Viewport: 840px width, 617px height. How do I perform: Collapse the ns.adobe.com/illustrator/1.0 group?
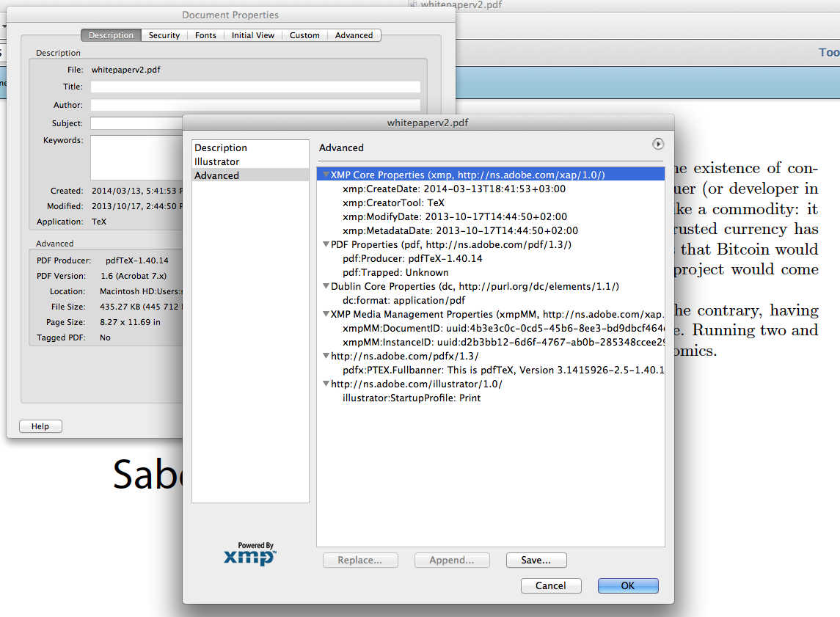(x=326, y=384)
